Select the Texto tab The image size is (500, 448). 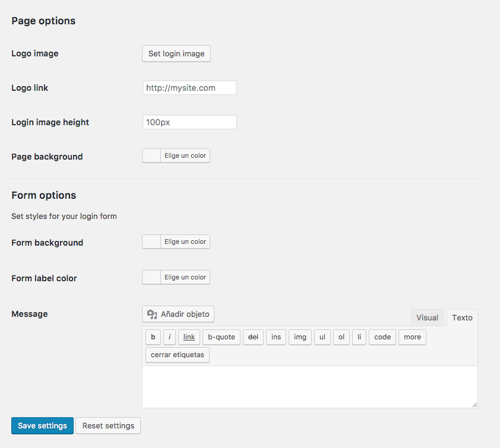pos(462,317)
